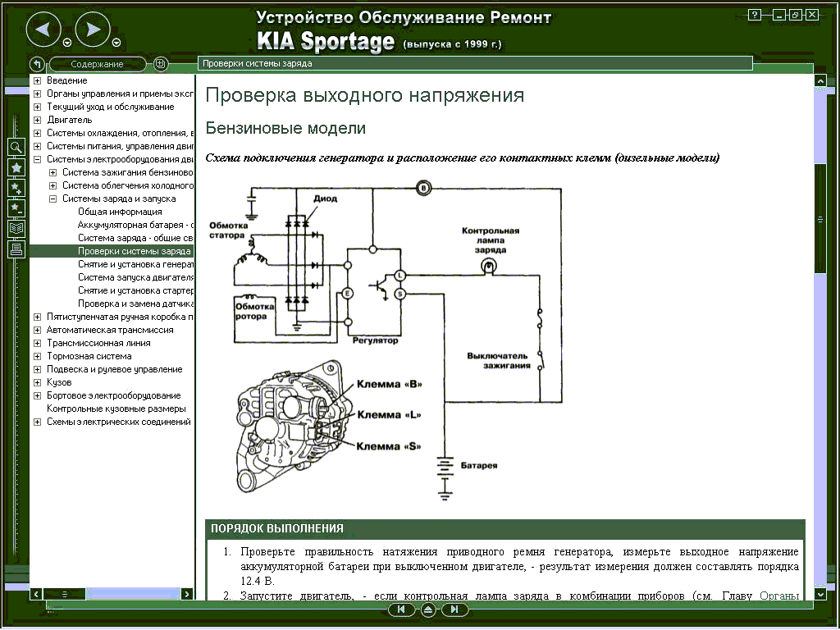Viewport: 840px width, 630px height.
Task: Expand the Двигатель tree node
Action: 38,120
